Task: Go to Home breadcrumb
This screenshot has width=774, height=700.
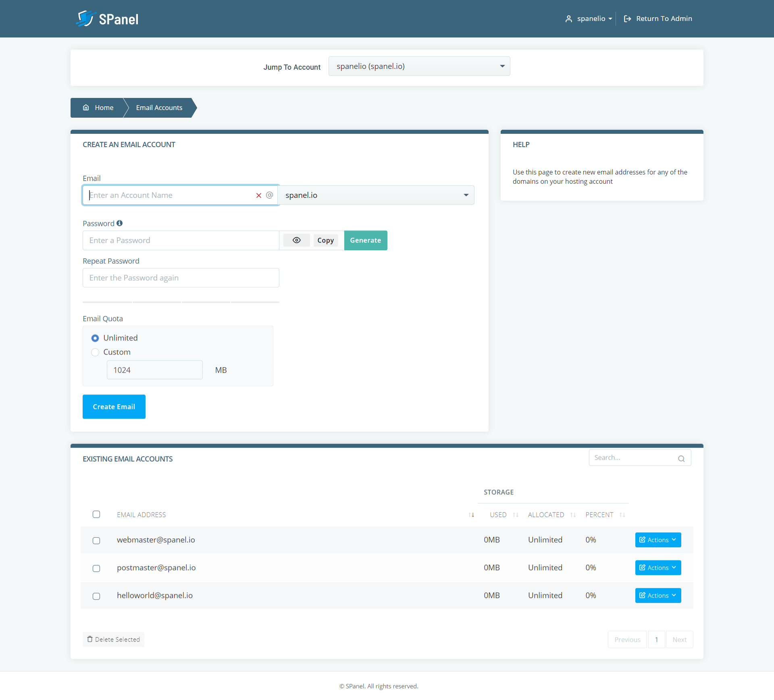Action: click(x=98, y=108)
